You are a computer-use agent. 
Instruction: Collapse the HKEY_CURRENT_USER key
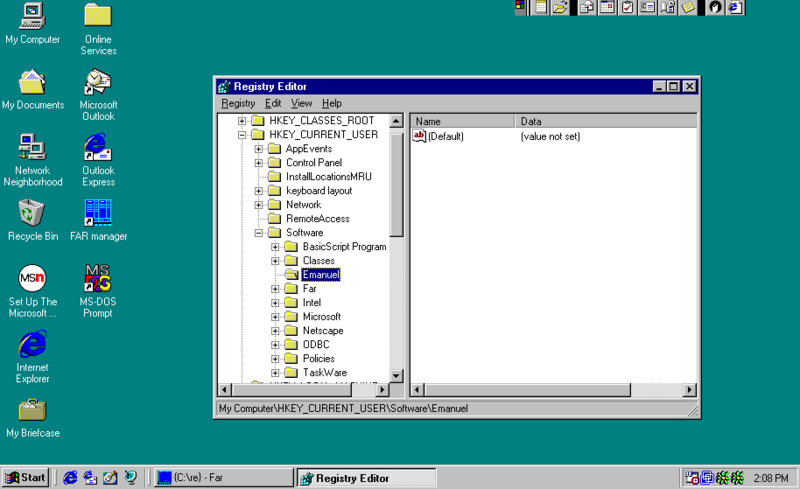pyautogui.click(x=242, y=135)
